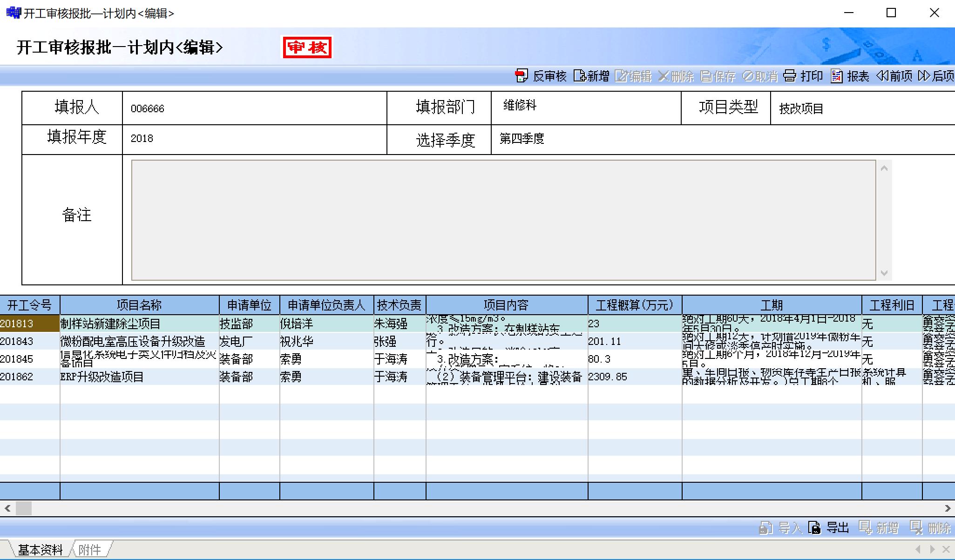955x560 pixels.
Task: Switch to the 附件 tab
Action: tap(90, 550)
